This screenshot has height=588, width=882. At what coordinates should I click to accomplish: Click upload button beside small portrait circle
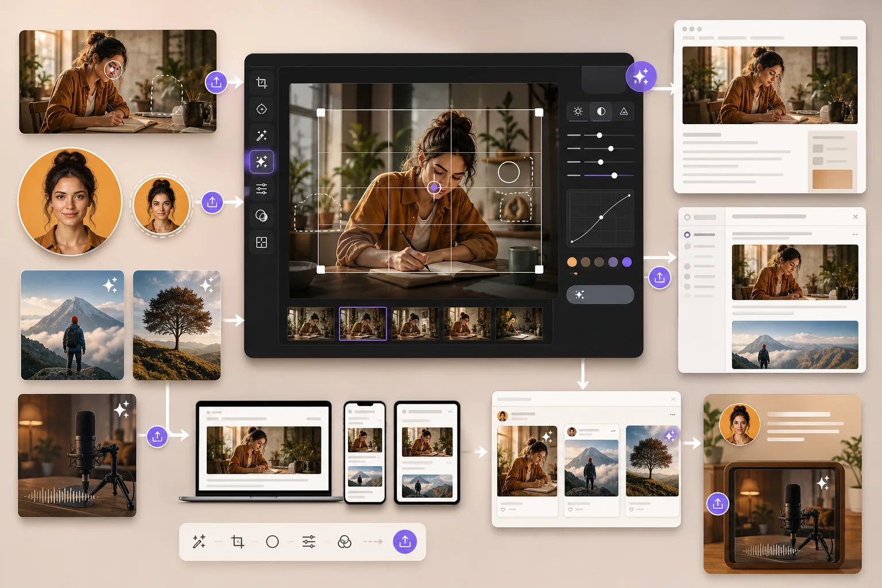click(212, 202)
